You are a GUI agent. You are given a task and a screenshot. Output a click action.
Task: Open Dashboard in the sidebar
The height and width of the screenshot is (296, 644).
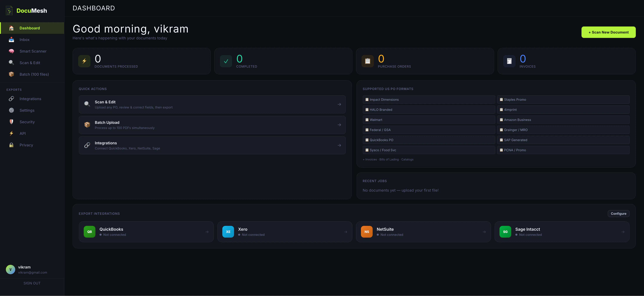(32, 28)
